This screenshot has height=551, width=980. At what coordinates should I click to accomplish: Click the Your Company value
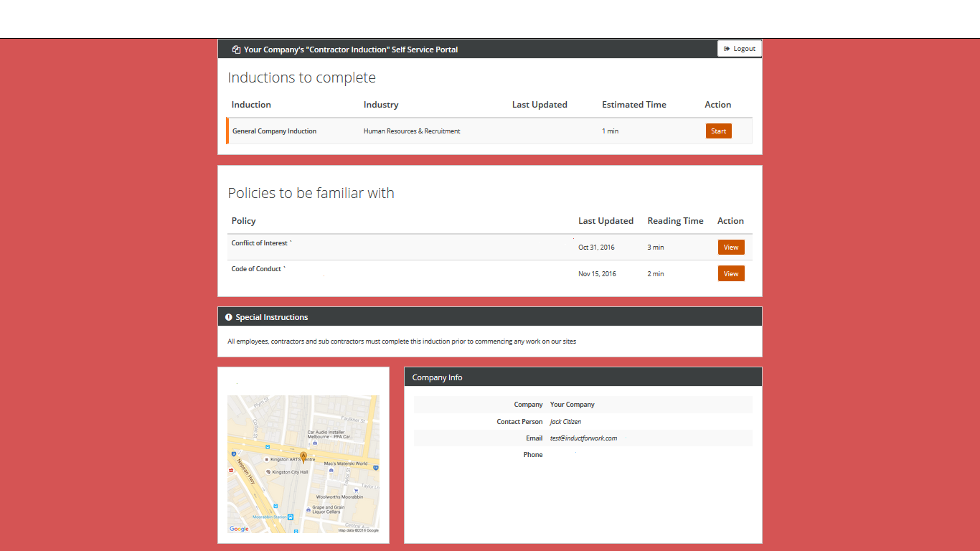pos(573,405)
